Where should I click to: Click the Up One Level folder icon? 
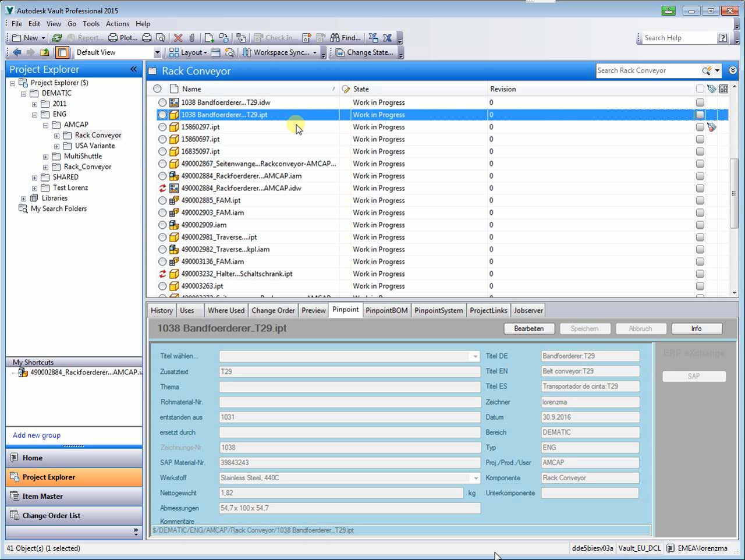45,52
